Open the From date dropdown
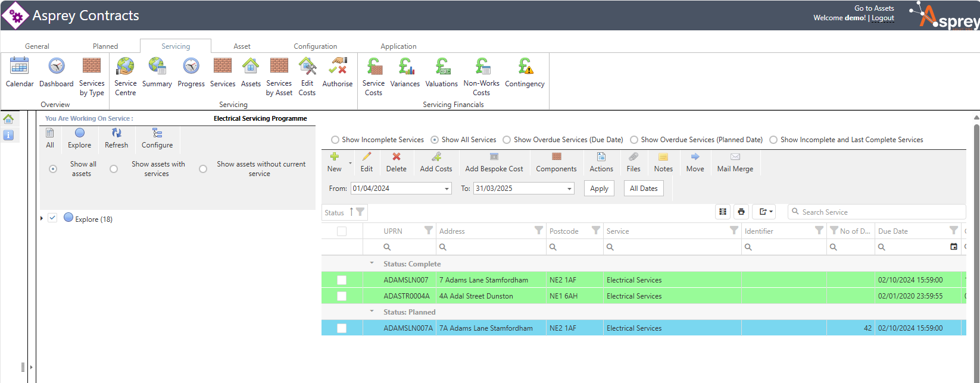This screenshot has width=980, height=383. tap(447, 189)
